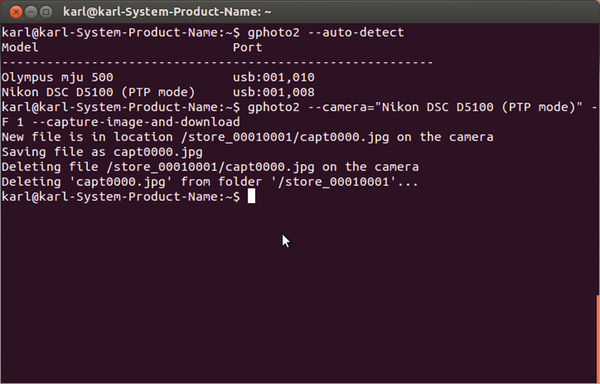
Task: Click the port value 'usb:001,008'
Action: [274, 92]
